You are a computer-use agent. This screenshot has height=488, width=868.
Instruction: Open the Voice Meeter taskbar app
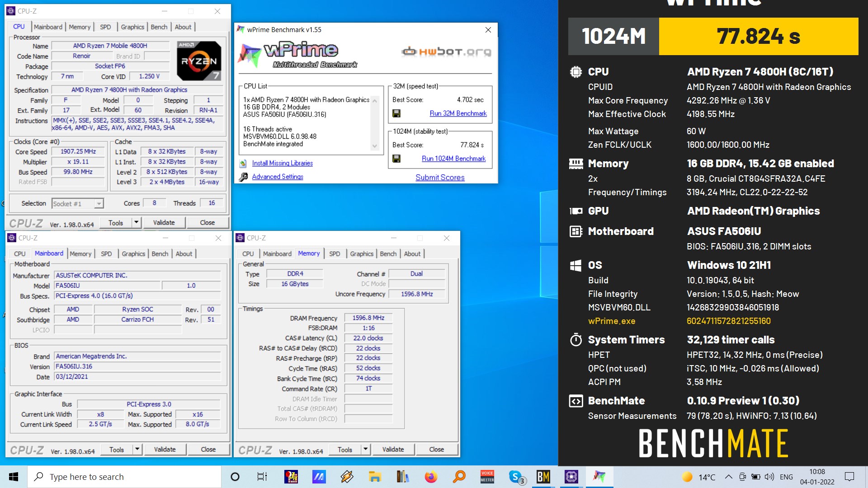point(487,477)
